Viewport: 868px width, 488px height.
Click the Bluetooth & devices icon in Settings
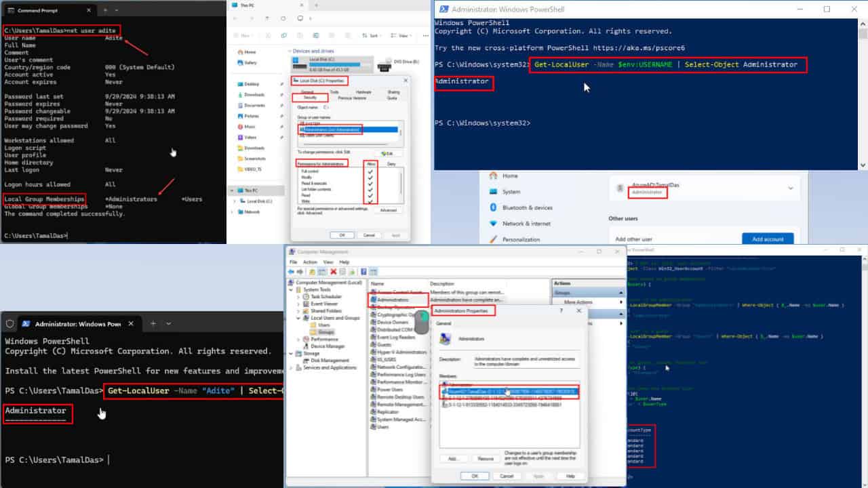(x=493, y=207)
